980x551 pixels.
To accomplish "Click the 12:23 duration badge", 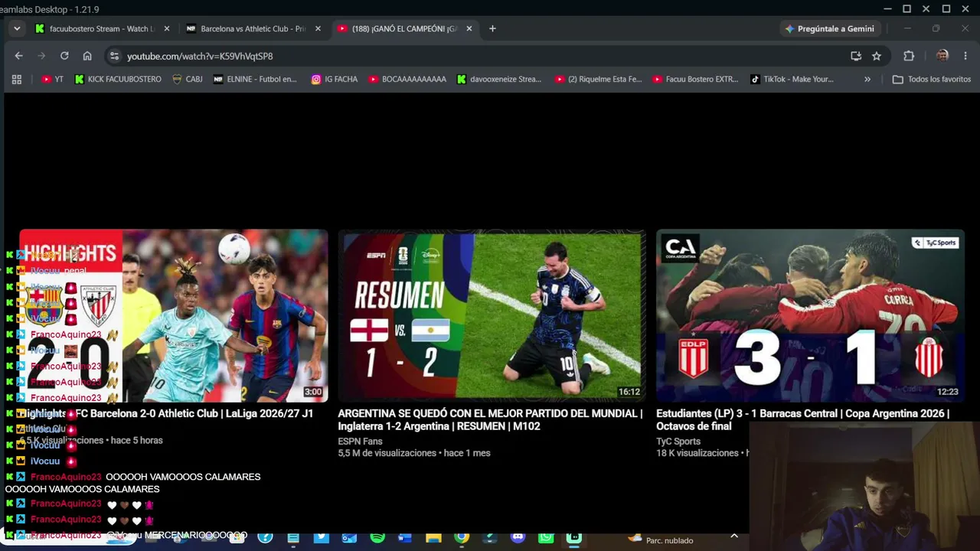I will click(x=948, y=392).
